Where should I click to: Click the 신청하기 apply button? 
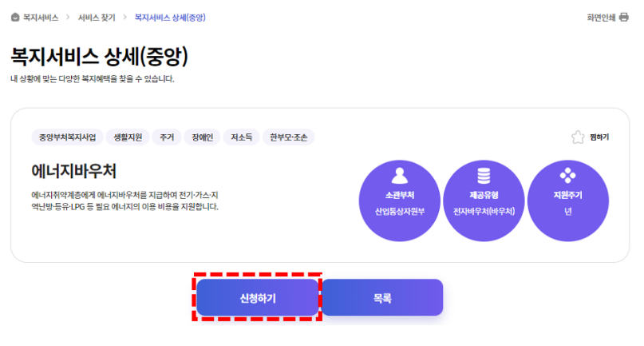[x=258, y=297]
